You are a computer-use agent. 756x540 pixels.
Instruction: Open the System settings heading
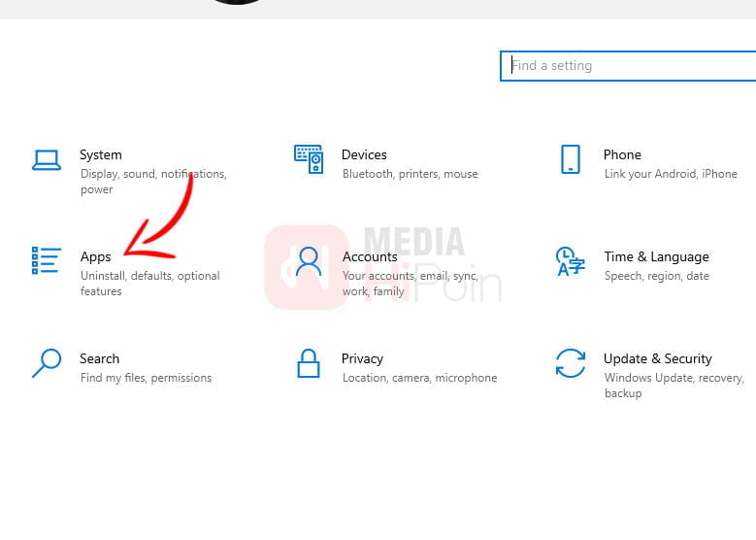[101, 154]
